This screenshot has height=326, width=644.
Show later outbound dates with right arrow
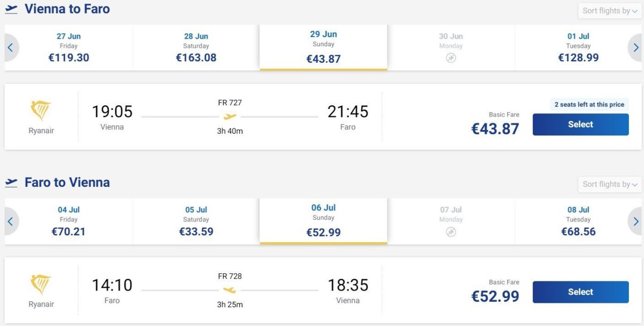(636, 48)
